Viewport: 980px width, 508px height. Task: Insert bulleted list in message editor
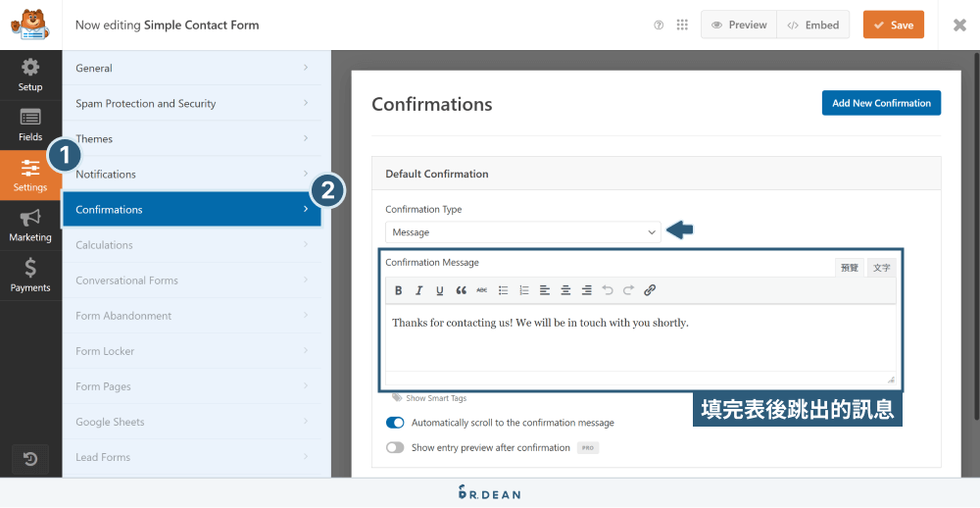pos(503,290)
